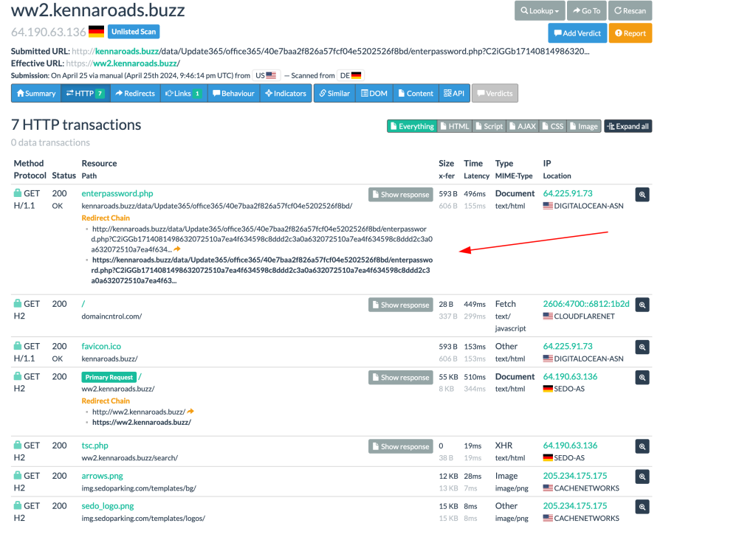This screenshot has height=540, width=756.
Task: Click magnifier icon in sedo_logo.png row
Action: 642,507
